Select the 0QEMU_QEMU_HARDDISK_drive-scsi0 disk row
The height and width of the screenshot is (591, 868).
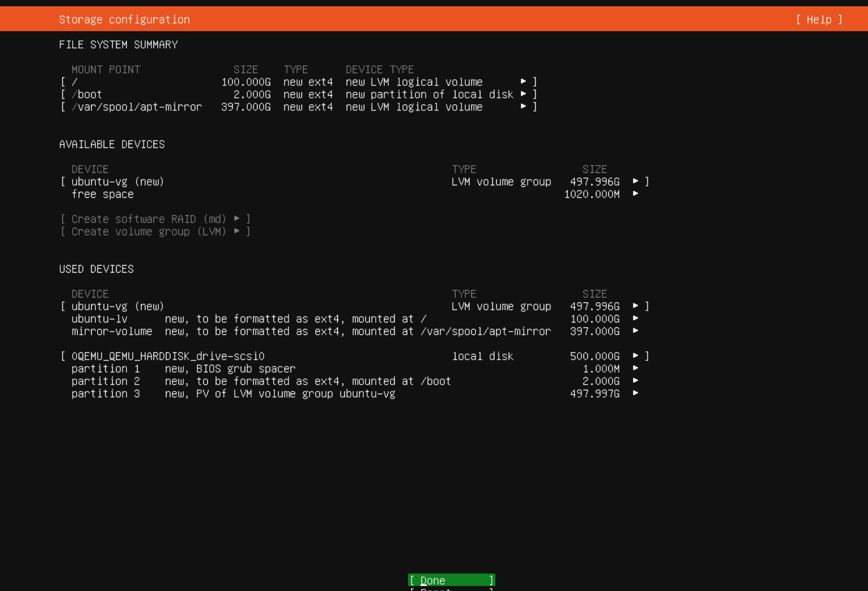(355, 356)
